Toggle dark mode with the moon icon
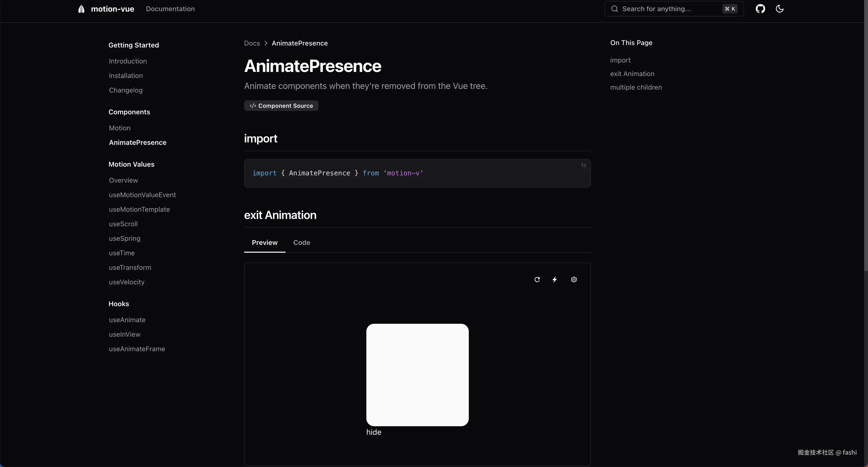The height and width of the screenshot is (467, 868). (x=779, y=9)
